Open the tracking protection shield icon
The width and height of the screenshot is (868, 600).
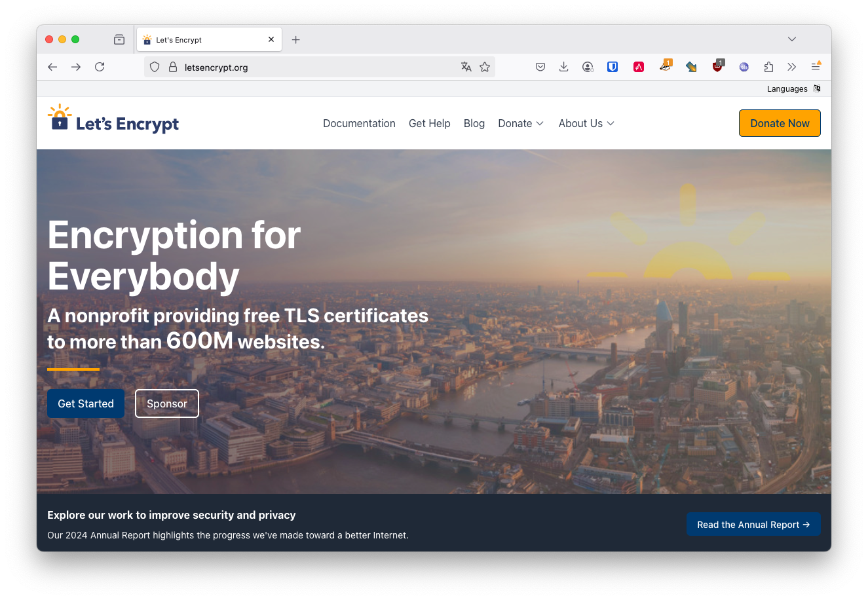155,67
